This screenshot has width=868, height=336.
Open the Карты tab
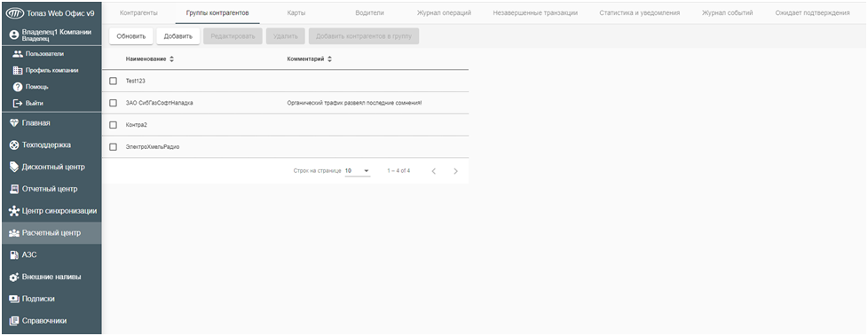[296, 12]
